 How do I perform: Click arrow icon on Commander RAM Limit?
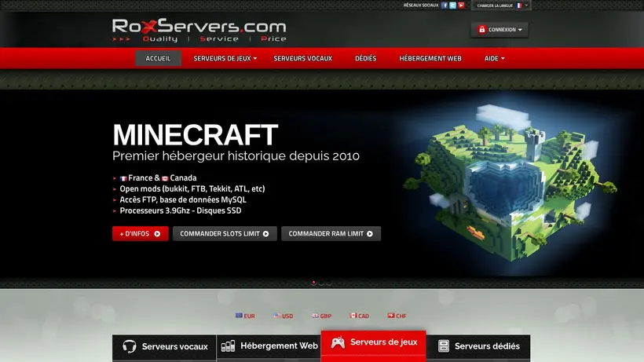click(x=370, y=234)
